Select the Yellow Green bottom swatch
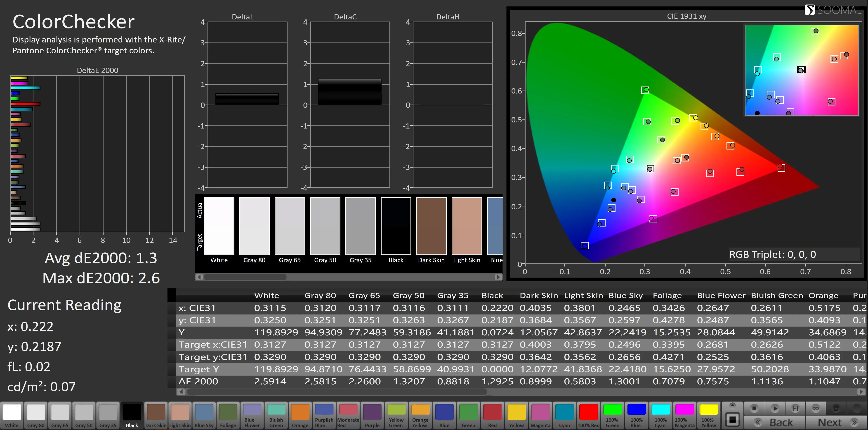The width and height of the screenshot is (868, 430). point(396,415)
